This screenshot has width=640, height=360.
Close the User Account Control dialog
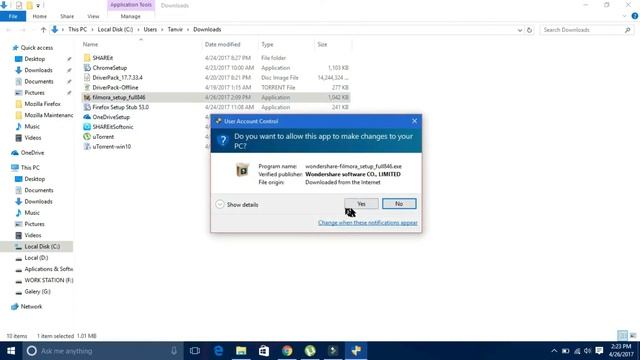click(414, 121)
